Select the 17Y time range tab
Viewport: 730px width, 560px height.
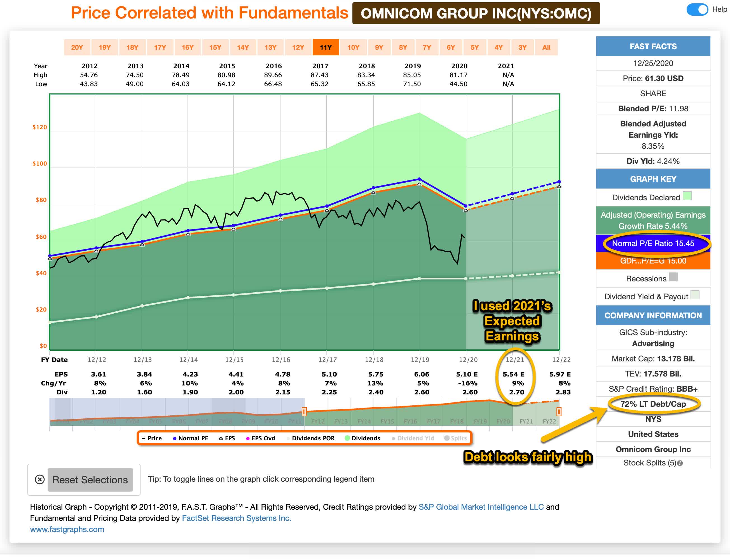(160, 47)
